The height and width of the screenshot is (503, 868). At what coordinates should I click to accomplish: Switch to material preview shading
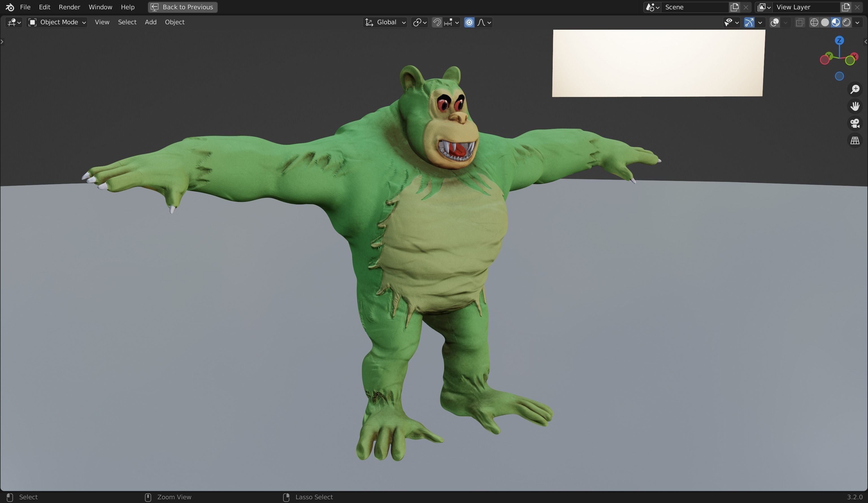(836, 22)
